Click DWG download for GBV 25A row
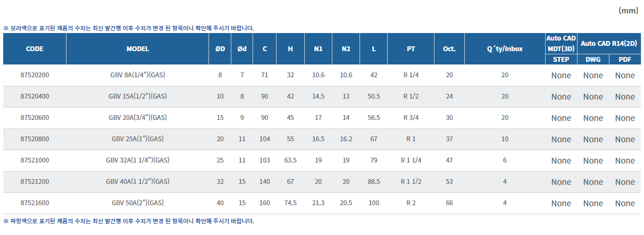This screenshot has height=235, width=644. pos(593,140)
